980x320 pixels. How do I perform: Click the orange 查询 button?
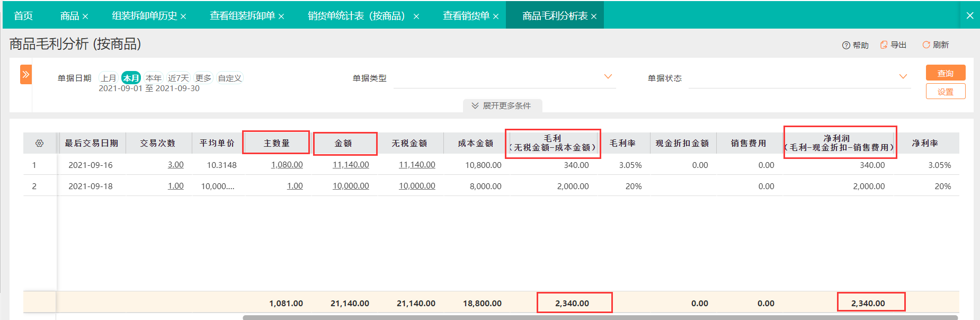[x=946, y=73]
